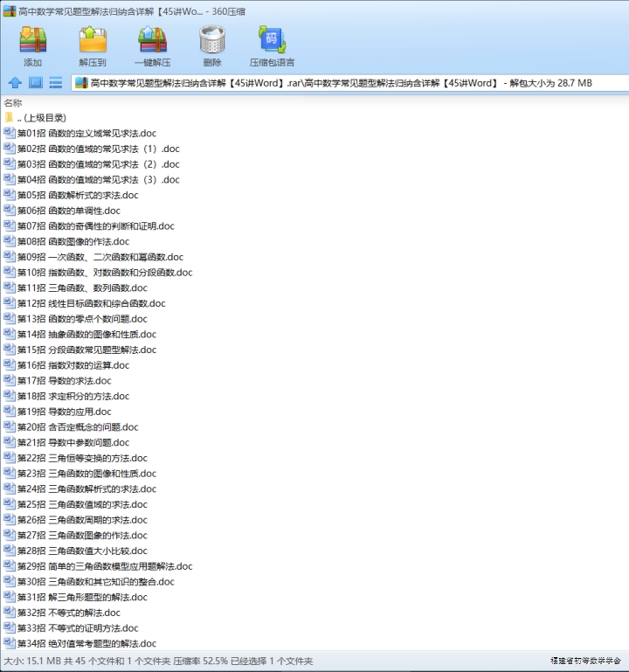Switch to large icon view mode
Viewport: 629px width, 672px height.
point(36,82)
